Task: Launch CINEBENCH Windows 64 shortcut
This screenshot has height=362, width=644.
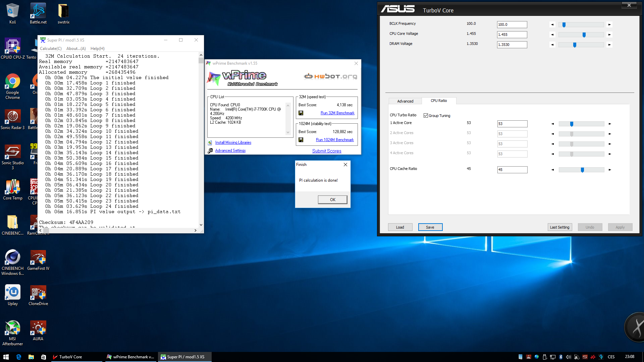Action: click(x=12, y=262)
